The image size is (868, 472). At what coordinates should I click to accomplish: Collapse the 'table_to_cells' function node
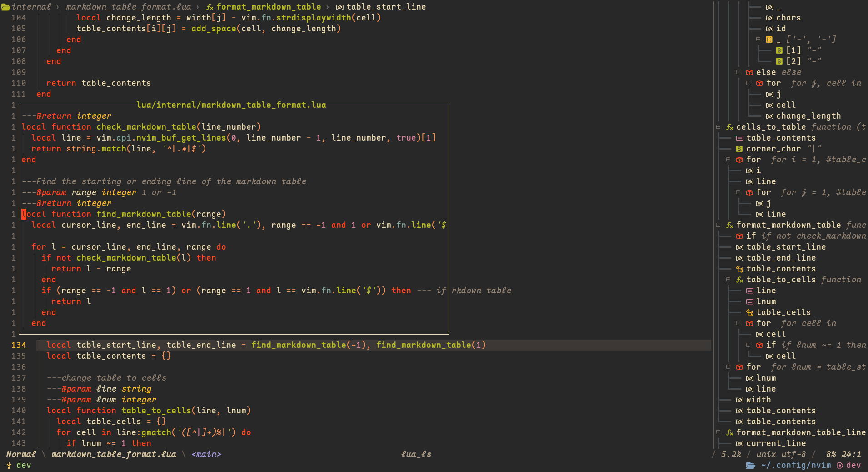(x=728, y=280)
